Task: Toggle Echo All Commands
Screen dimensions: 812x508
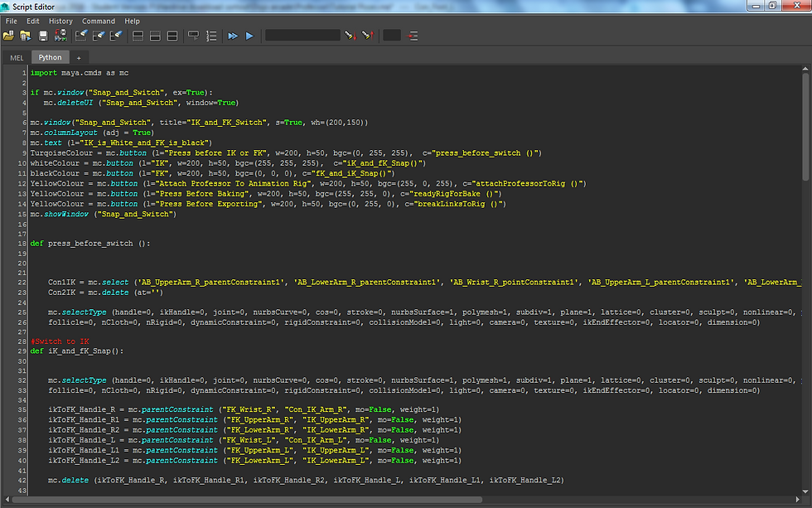Action: (x=194, y=36)
